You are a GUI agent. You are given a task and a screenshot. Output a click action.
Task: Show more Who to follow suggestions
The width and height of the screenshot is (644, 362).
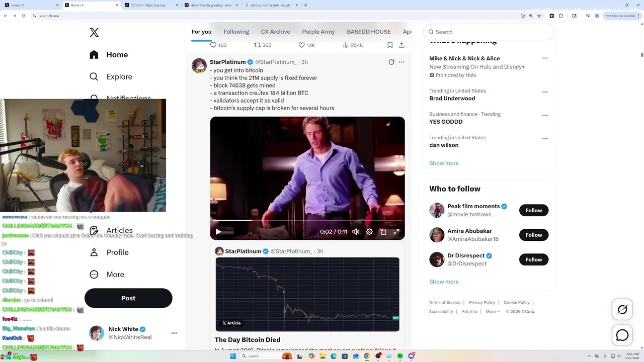pos(444,282)
